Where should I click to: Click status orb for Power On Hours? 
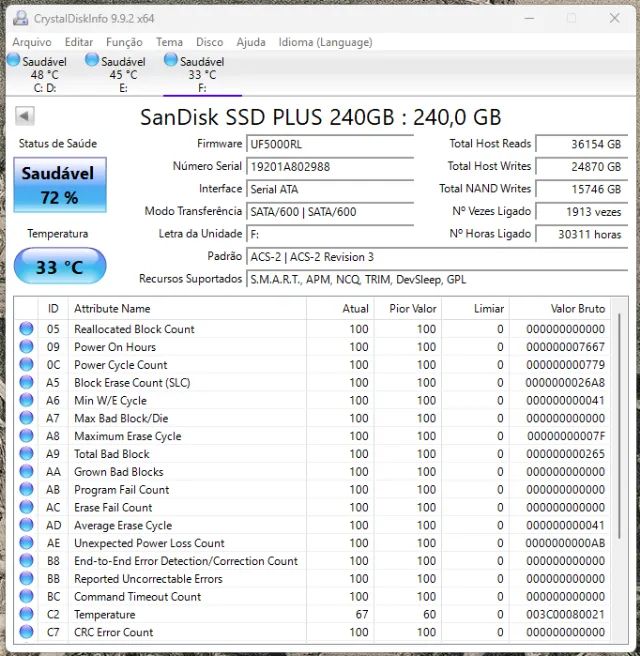(26, 347)
